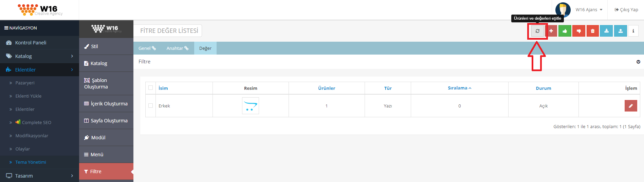Expand the Filtre panel chevron
Viewport: 644px width, 182px height.
(x=638, y=62)
